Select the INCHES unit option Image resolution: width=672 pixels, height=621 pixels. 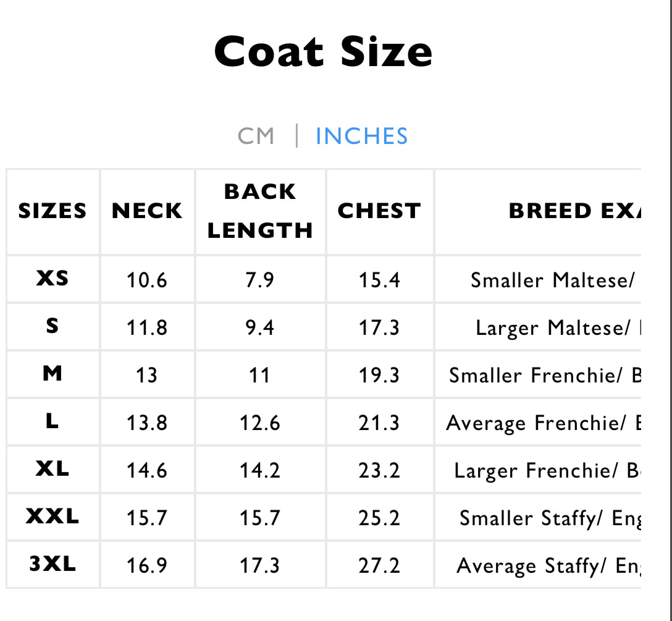[361, 136]
